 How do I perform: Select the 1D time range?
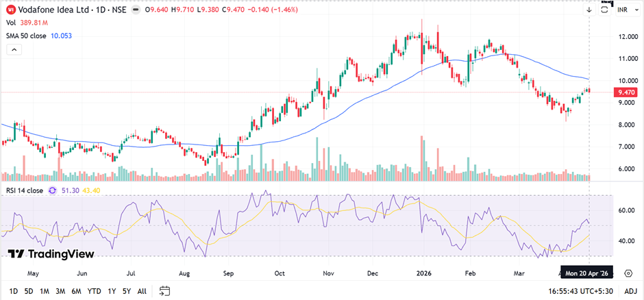click(14, 290)
